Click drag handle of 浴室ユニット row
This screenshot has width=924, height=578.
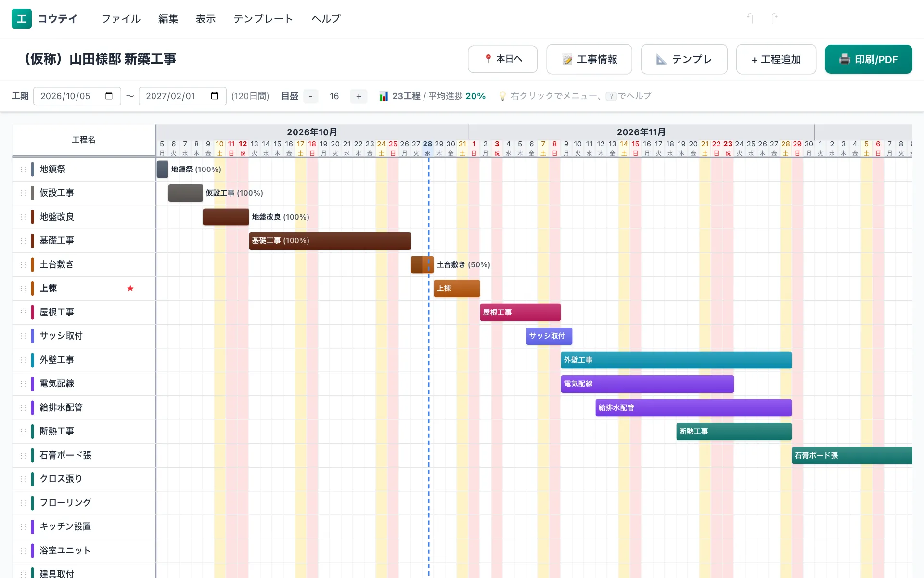tap(23, 550)
